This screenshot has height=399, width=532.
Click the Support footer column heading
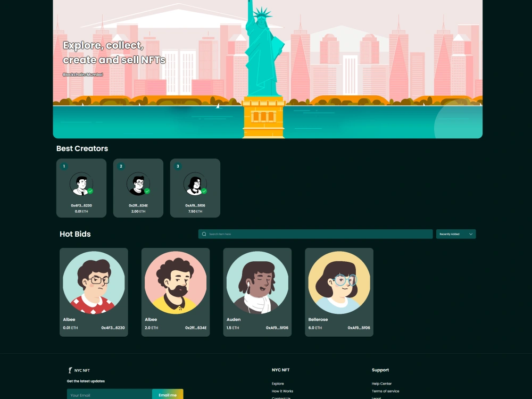coord(380,370)
